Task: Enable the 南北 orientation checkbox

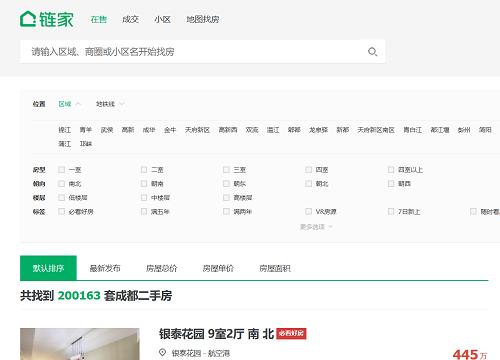Action: [61, 184]
